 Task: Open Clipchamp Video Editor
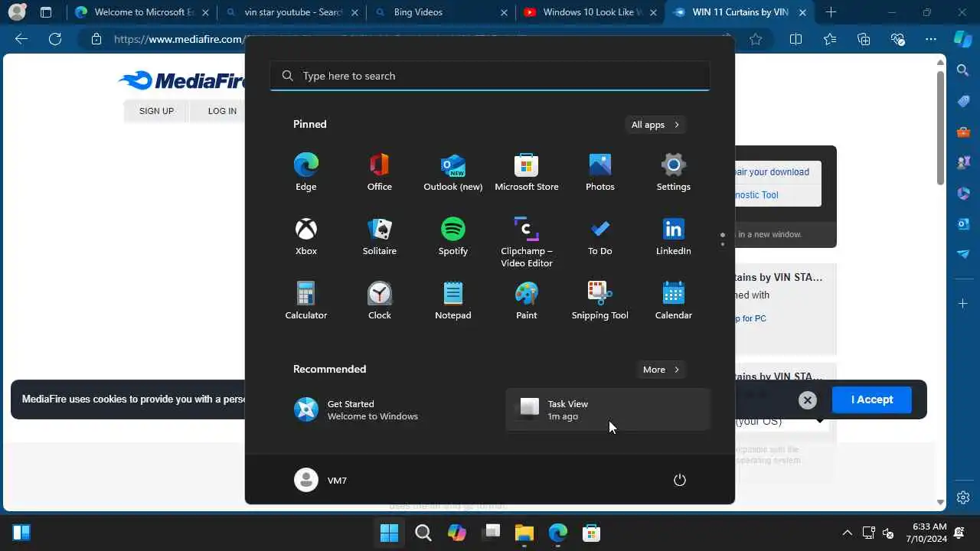click(x=526, y=242)
